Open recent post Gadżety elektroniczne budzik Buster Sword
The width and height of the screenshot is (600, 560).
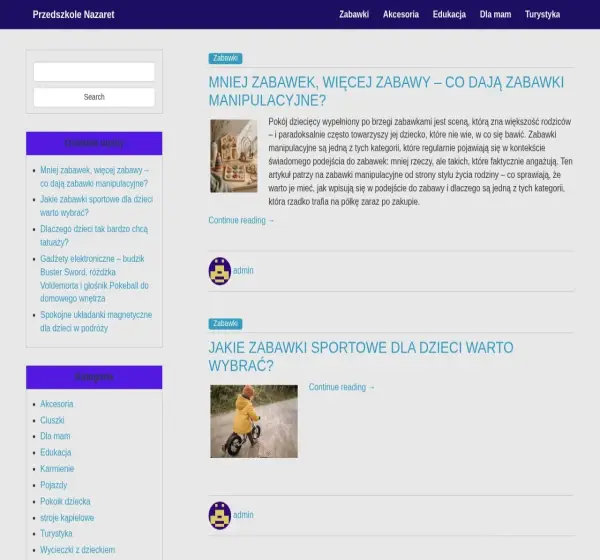(94, 279)
